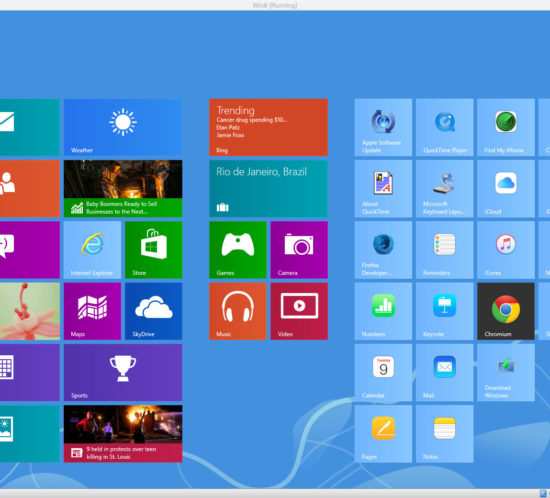
Task: Open the Bing Trending tile
Action: 269,127
